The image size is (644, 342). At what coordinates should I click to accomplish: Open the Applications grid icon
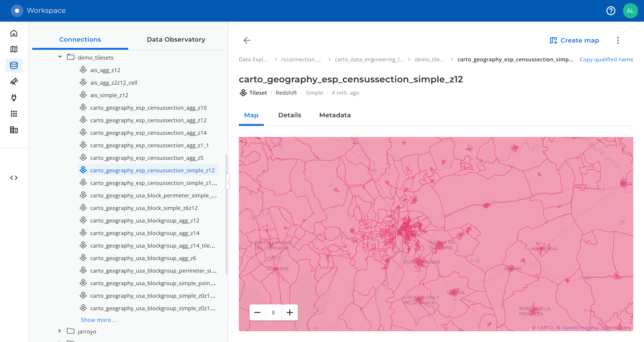(14, 114)
